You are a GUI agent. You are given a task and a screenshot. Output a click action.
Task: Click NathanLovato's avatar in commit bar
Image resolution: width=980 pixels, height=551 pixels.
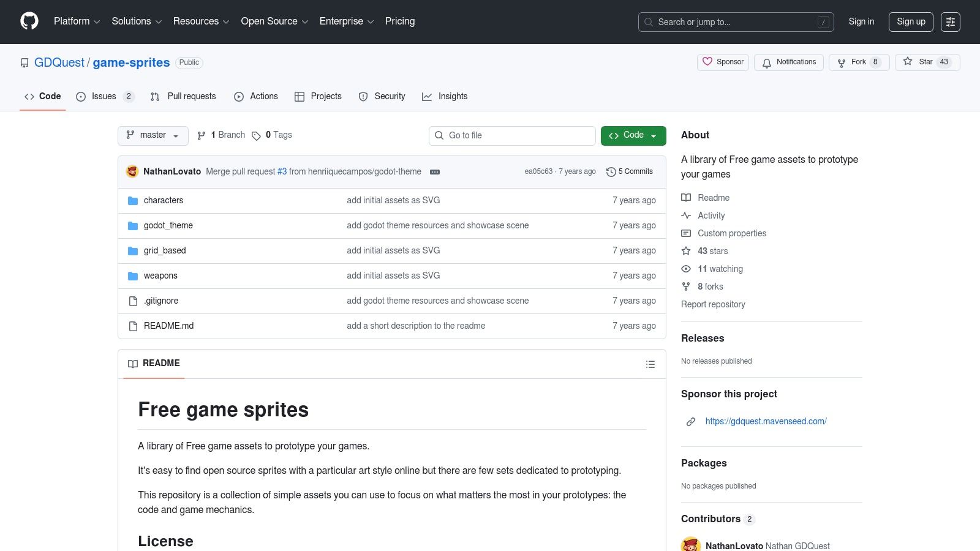(132, 171)
